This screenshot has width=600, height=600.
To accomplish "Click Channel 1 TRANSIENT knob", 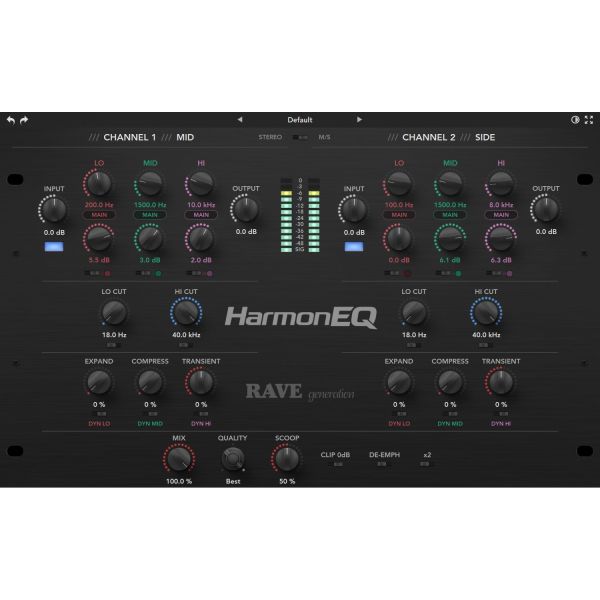I will point(201,382).
